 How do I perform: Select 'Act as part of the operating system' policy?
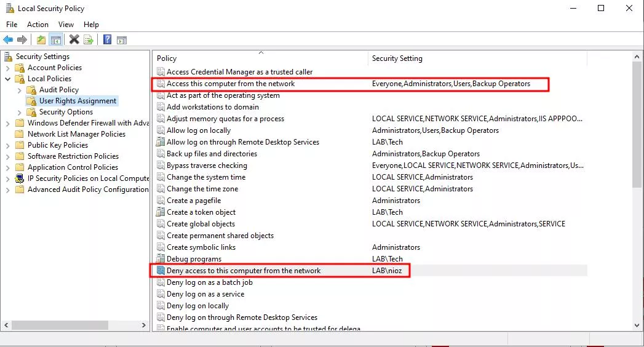[223, 95]
